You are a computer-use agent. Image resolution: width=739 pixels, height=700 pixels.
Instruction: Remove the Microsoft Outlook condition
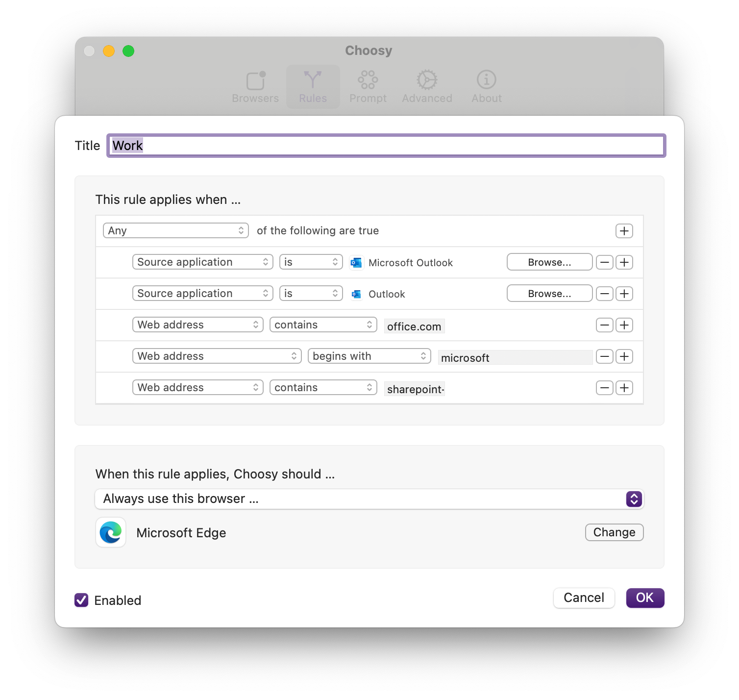(x=605, y=262)
